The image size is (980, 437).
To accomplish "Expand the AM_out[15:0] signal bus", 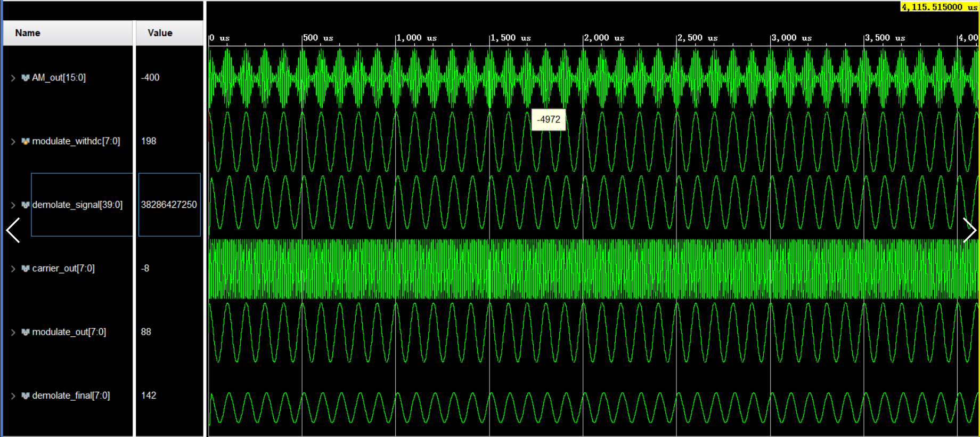I will pyautogui.click(x=13, y=78).
